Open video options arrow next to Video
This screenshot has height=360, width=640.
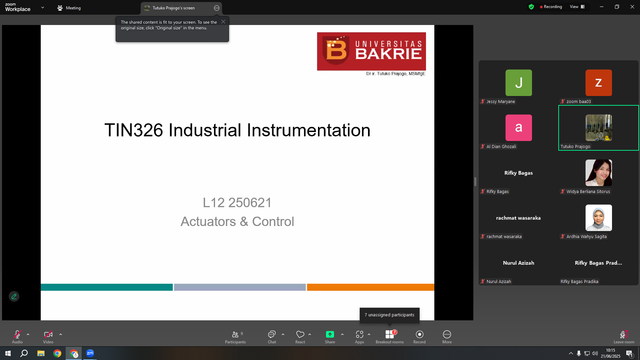tap(60, 334)
